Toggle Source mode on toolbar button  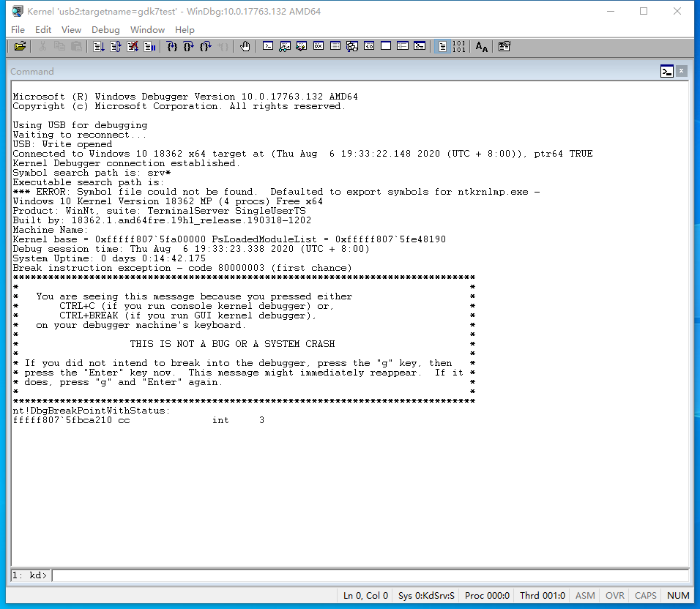(x=442, y=46)
